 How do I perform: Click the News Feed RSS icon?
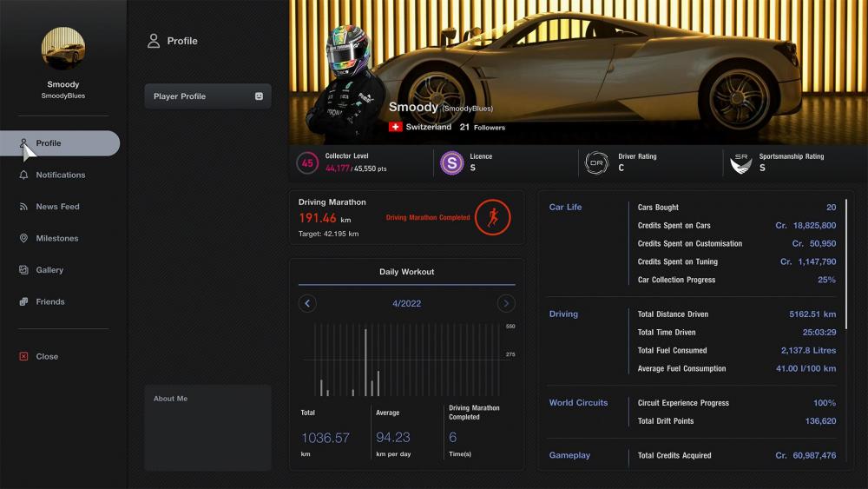click(x=23, y=207)
